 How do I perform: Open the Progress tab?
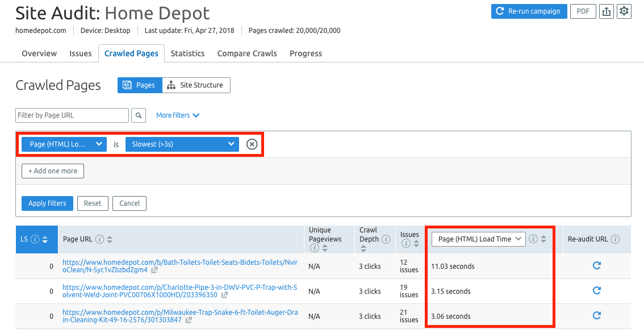[x=306, y=53]
